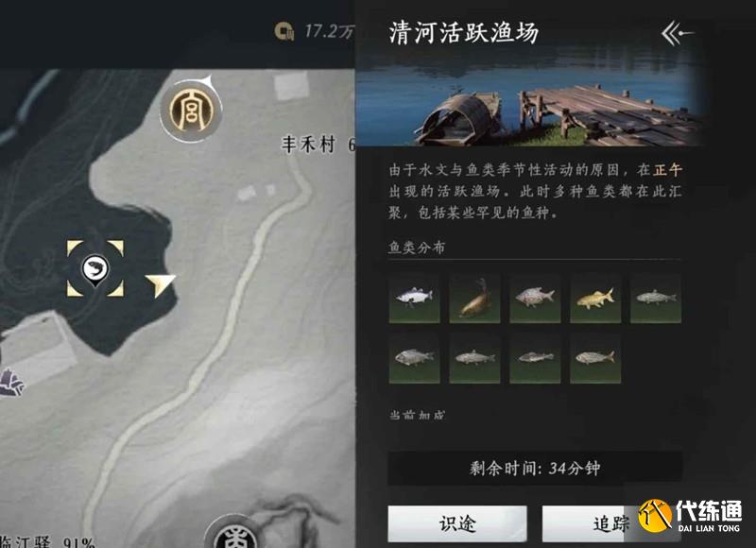The height and width of the screenshot is (548, 756).
Task: Select the pinkish spotted fish thumbnail
Action: click(x=535, y=298)
